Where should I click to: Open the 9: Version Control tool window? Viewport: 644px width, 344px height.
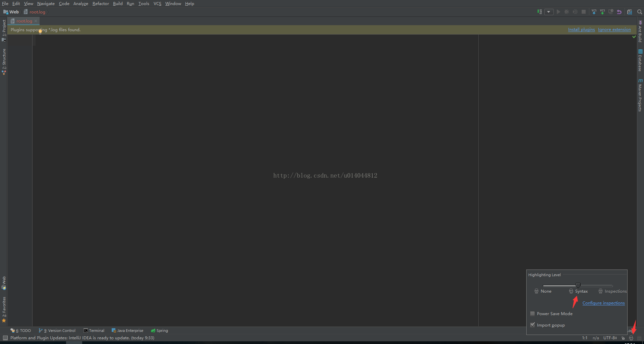point(57,331)
